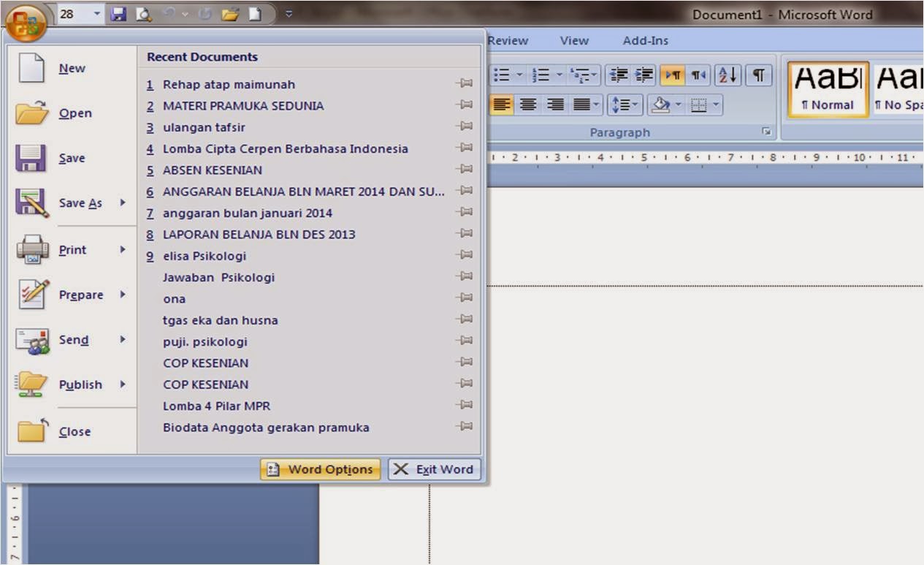Click Center alignment icon
Screen dimensions: 924x565
click(x=528, y=105)
